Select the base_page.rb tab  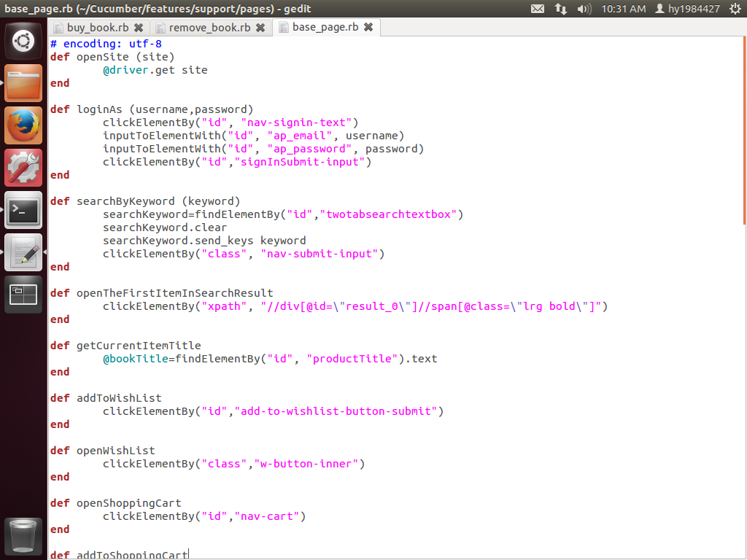point(325,27)
